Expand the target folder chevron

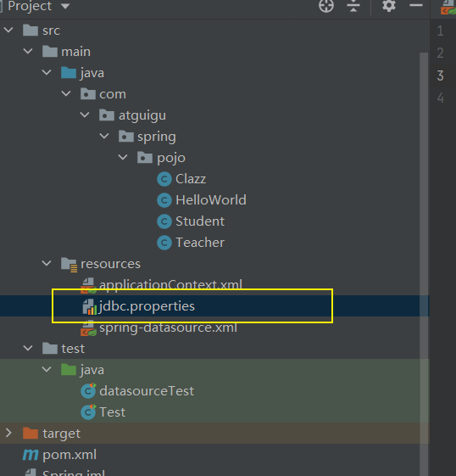coord(8,434)
